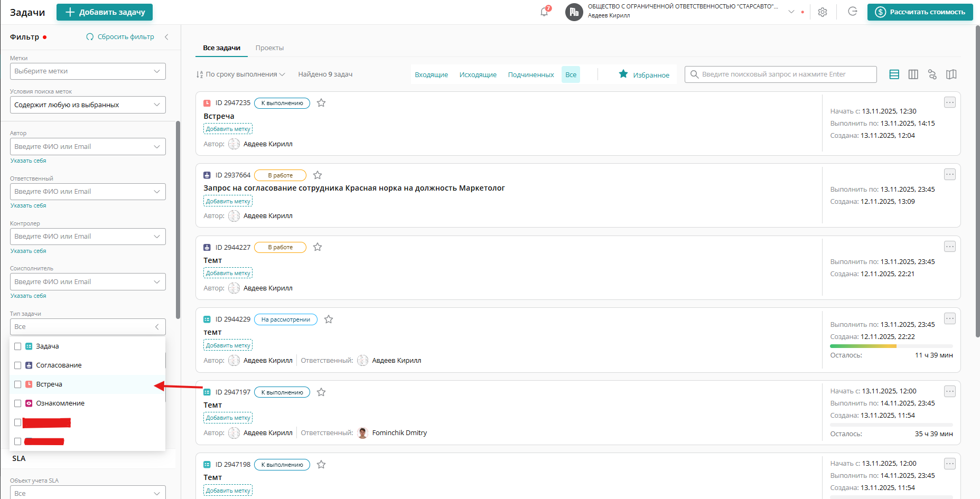Image resolution: width=980 pixels, height=499 pixels.
Task: Switch to the list view icon
Action: pos(894,74)
